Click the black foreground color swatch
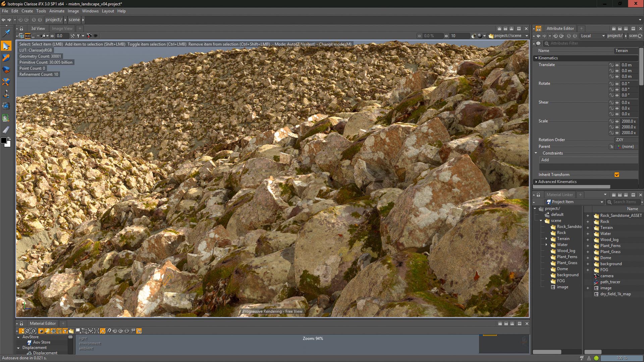This screenshot has height=362, width=644. tap(4, 140)
